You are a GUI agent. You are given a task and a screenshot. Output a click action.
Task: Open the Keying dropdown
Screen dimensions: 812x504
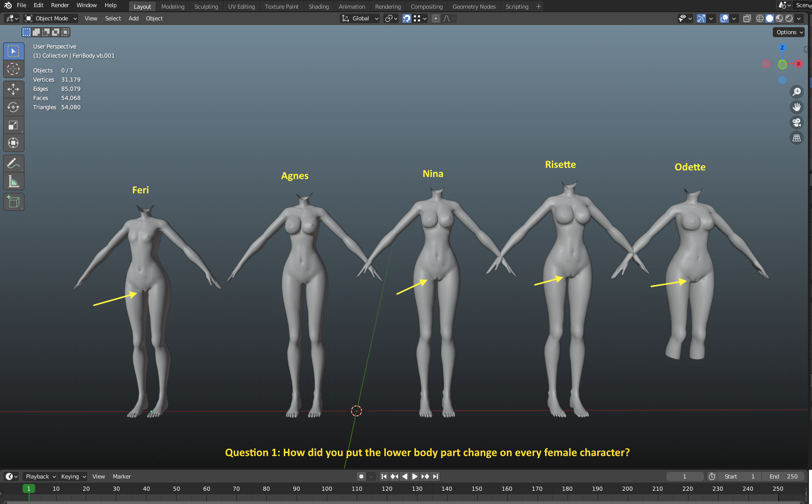pos(73,476)
